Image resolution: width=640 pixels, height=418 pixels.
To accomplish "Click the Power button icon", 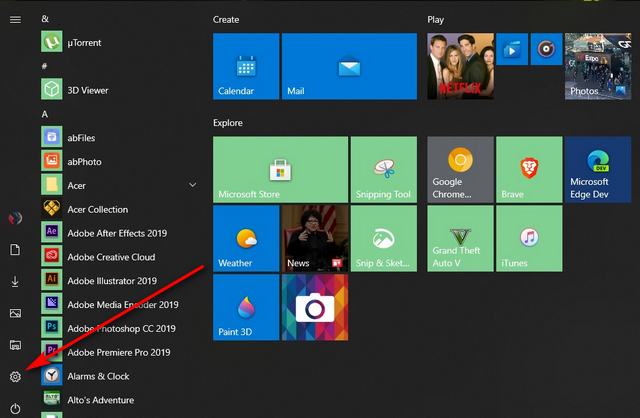I will (x=15, y=408).
